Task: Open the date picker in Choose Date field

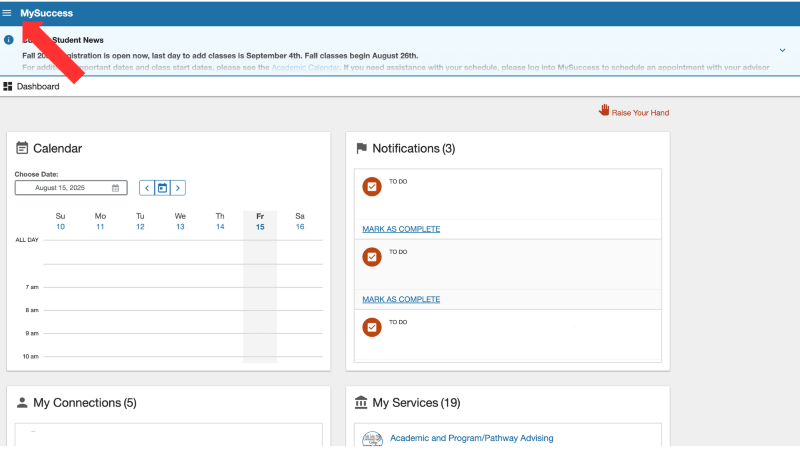Action: 115,188
